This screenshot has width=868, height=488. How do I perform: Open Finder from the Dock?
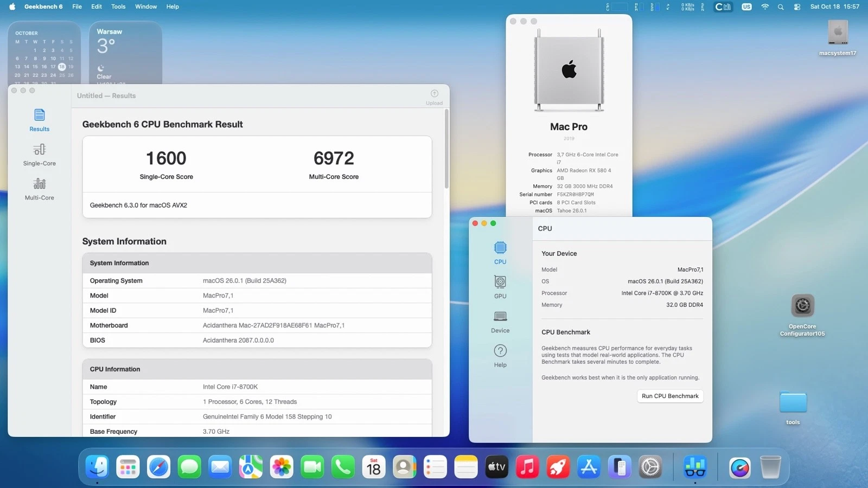click(x=97, y=467)
